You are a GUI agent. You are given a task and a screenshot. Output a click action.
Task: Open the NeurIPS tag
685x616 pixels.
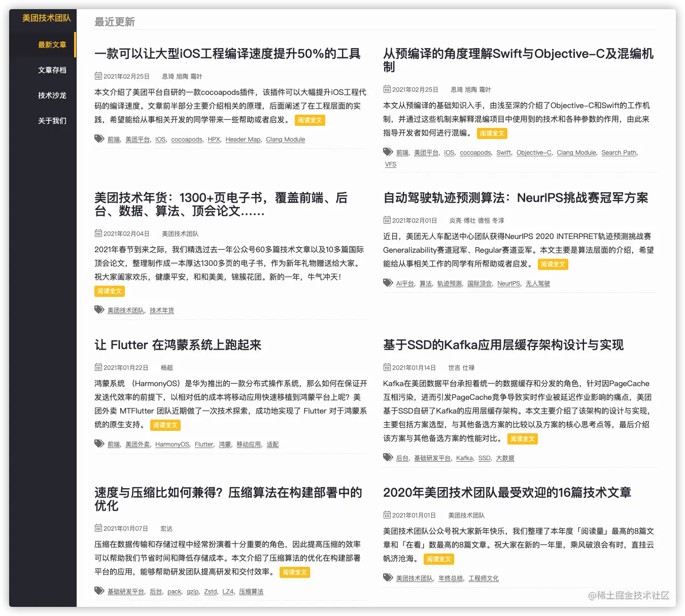tap(508, 284)
